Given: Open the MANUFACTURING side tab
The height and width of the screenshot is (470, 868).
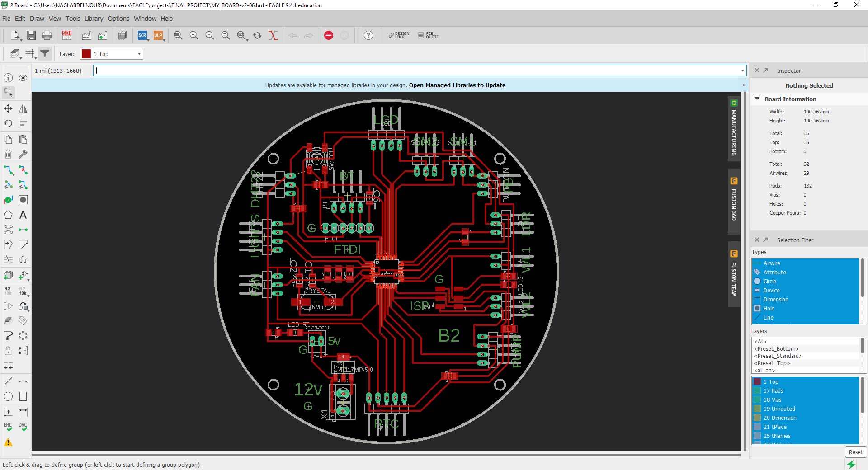Looking at the screenshot, I should coord(734,128).
